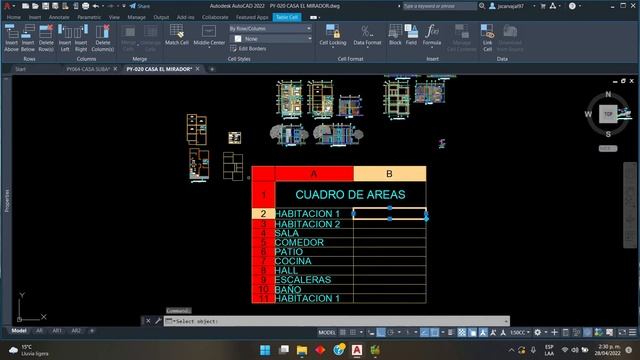Switch to the Annotate ribbon tab
Viewport: 640px width, 360px height.
point(59,17)
